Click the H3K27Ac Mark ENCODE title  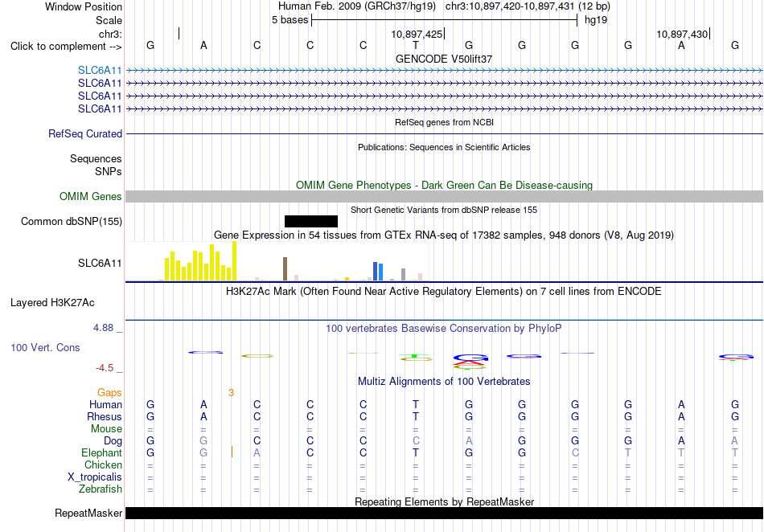pyautogui.click(x=444, y=292)
